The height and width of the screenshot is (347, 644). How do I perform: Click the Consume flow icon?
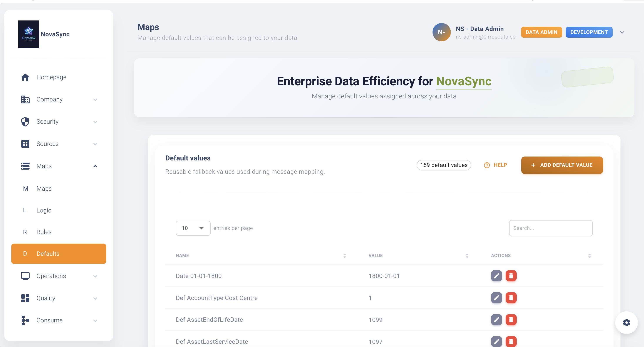25,320
